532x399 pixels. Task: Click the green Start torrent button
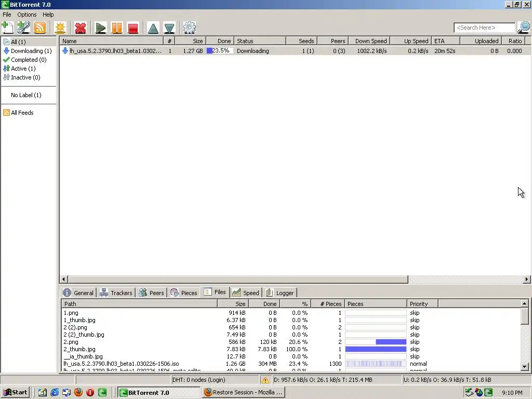pos(100,28)
